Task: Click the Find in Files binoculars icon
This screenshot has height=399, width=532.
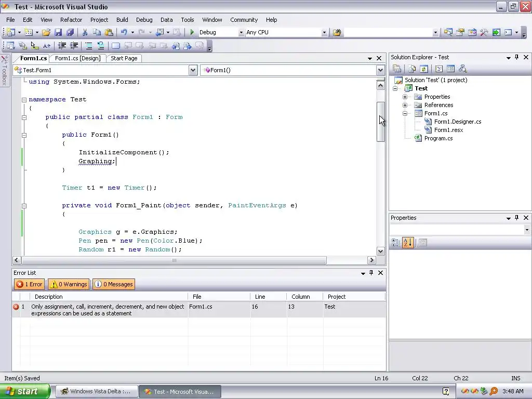Action: (337, 32)
